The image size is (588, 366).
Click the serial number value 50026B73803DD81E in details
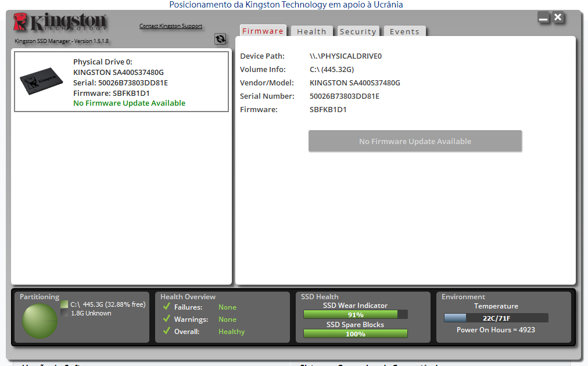(x=344, y=96)
